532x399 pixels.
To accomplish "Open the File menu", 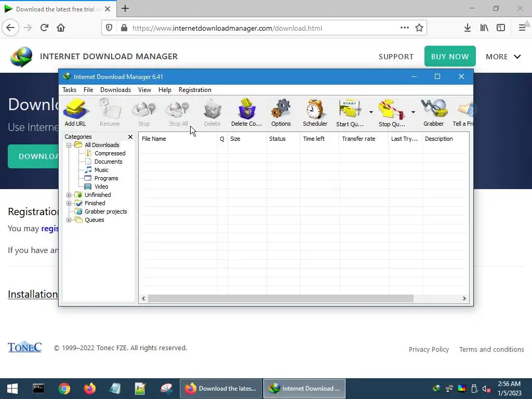I will (x=88, y=90).
